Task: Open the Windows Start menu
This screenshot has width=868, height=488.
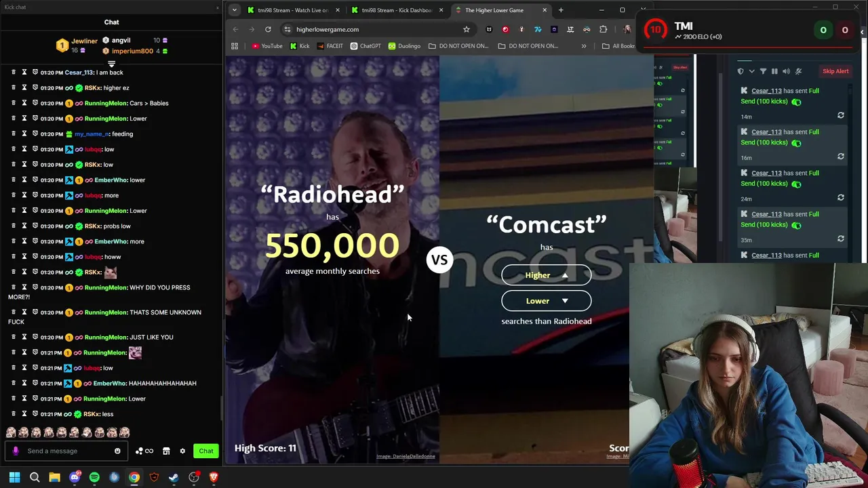Action: point(14,477)
